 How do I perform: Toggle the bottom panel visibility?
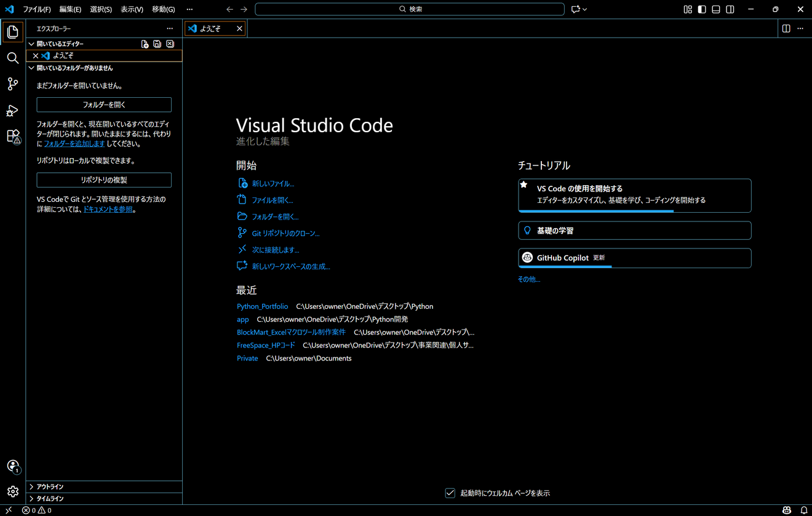(716, 9)
